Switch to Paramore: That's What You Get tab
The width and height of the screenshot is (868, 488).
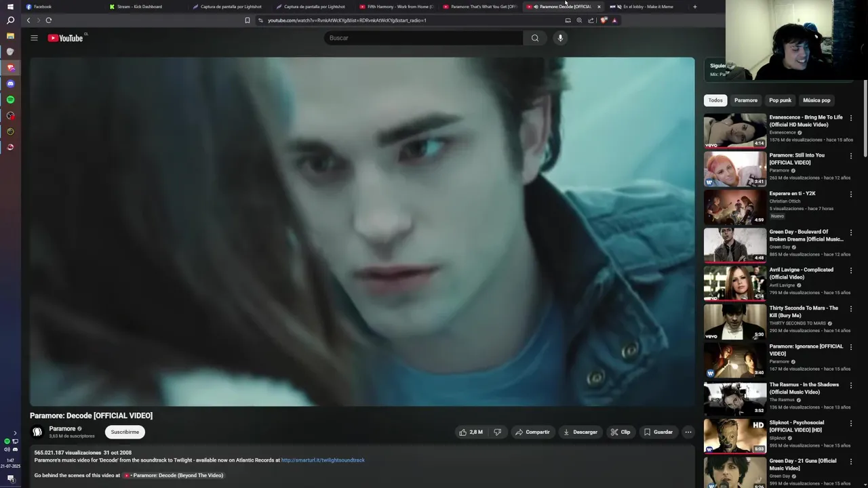pos(479,7)
